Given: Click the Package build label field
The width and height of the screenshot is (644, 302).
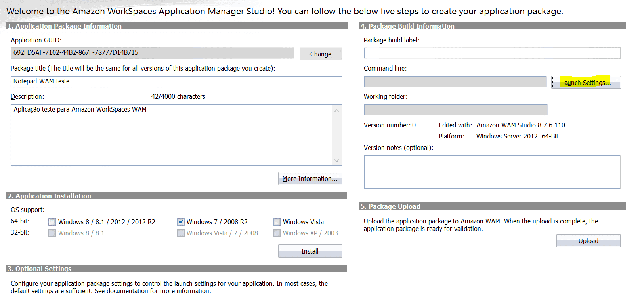Looking at the screenshot, I should (x=492, y=53).
